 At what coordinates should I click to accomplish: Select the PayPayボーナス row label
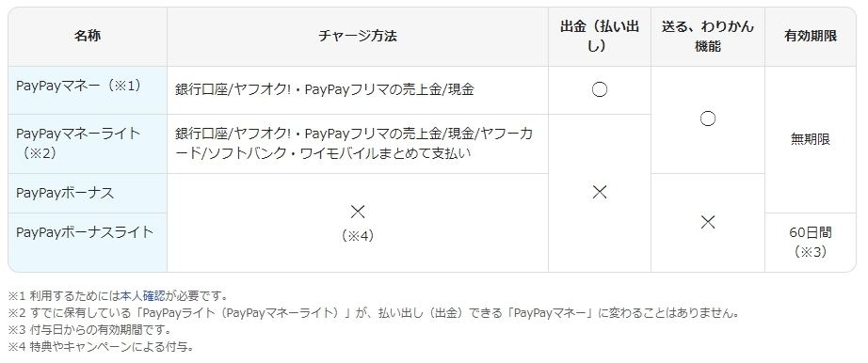click(65, 193)
